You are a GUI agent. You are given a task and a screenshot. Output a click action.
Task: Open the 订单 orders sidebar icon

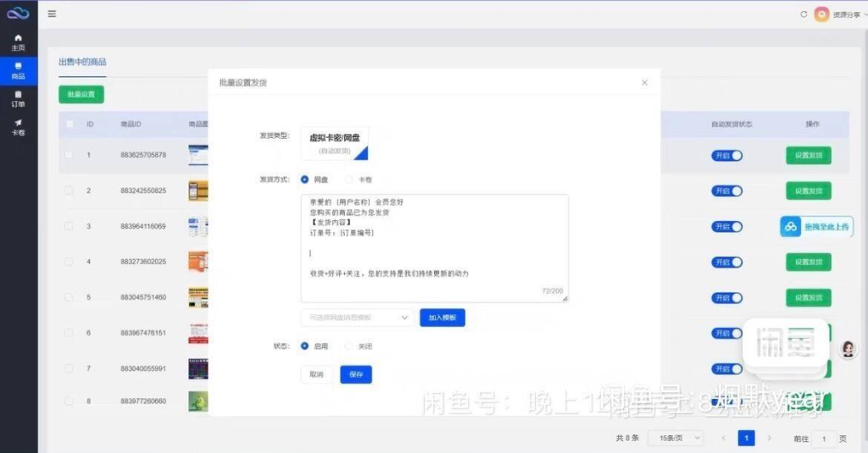point(18,99)
